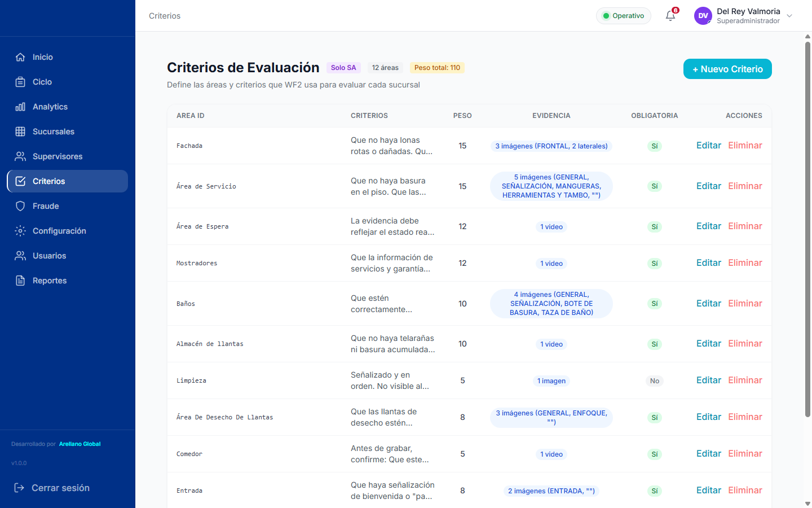Expand the user profile dropdown chevron
This screenshot has width=812, height=508.
[789, 16]
